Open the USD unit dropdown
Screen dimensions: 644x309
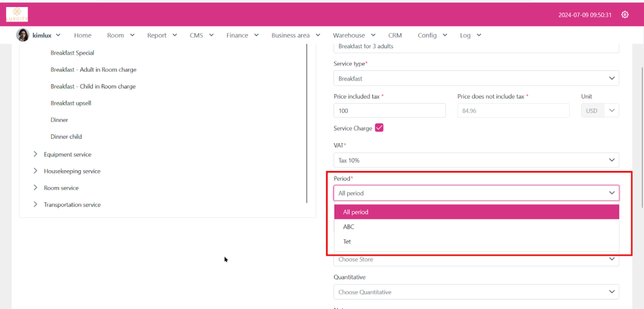click(599, 111)
